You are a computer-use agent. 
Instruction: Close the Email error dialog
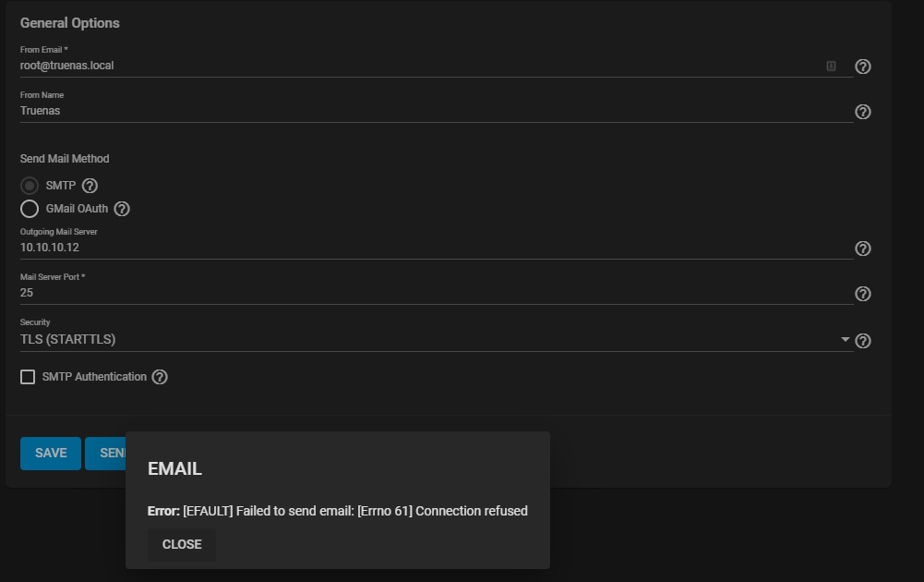pos(182,544)
